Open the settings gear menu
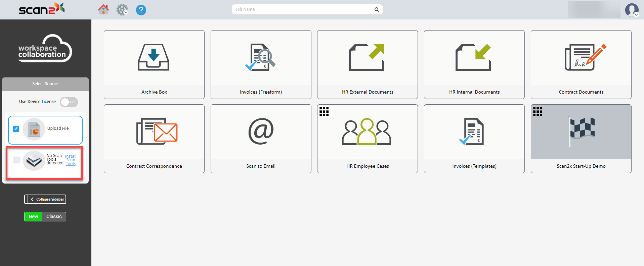 [122, 10]
